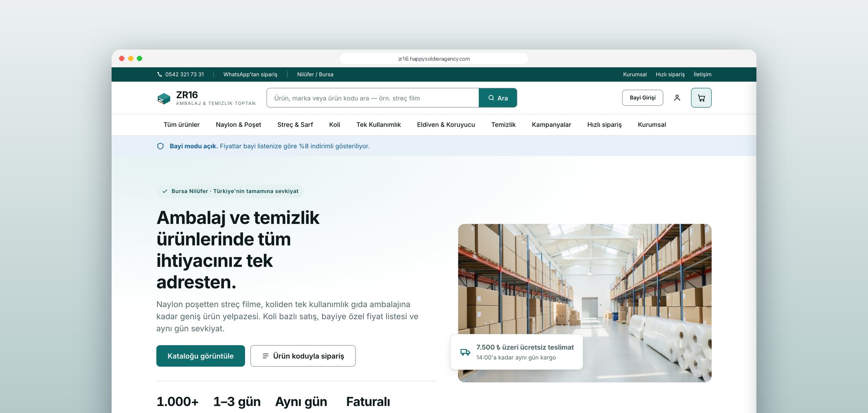Screen dimensions: 868x413
Task: Open Tek Kullanımlık category
Action: point(379,125)
